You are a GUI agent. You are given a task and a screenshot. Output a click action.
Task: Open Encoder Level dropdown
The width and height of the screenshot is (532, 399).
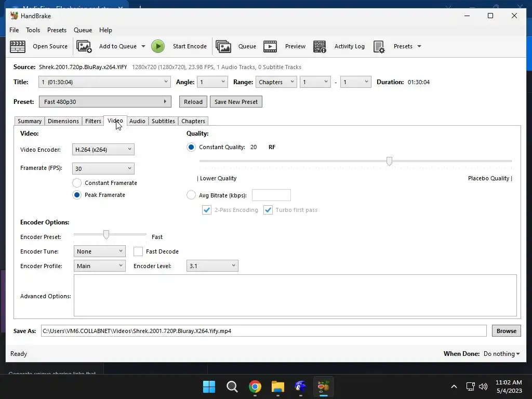click(212, 266)
